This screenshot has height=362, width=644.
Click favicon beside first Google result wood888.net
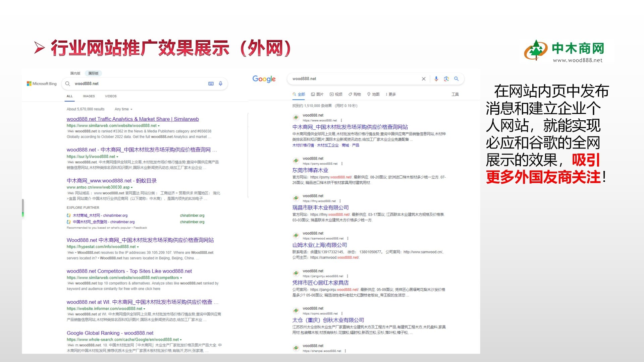tap(296, 118)
